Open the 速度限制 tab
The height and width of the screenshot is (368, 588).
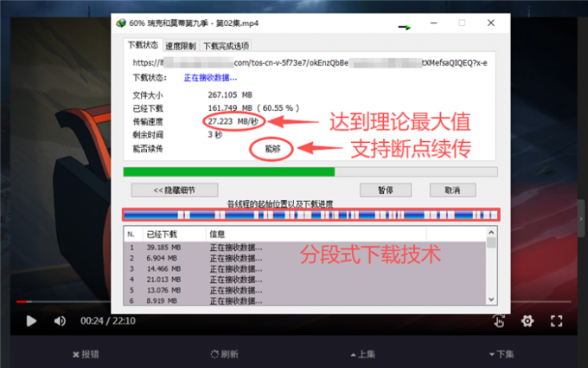[x=181, y=46]
